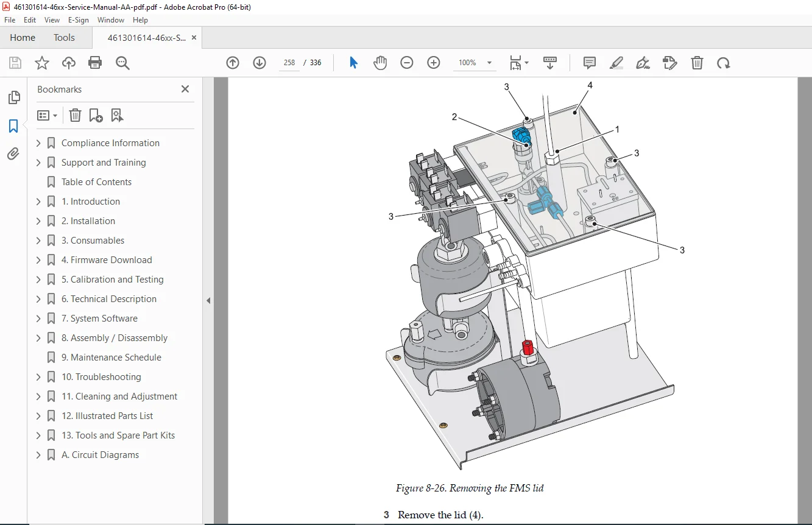Switch to the Tools tab

point(64,38)
